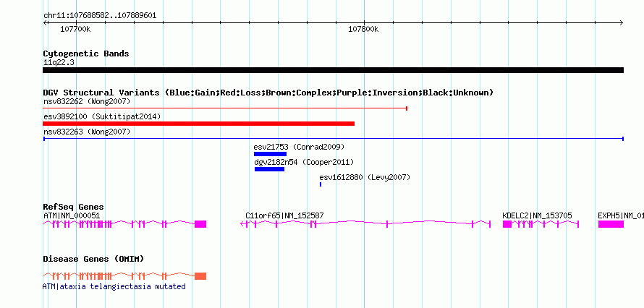Open the esv1612880 (Levy2007) label
This screenshot has width=644, height=308.
click(365, 177)
